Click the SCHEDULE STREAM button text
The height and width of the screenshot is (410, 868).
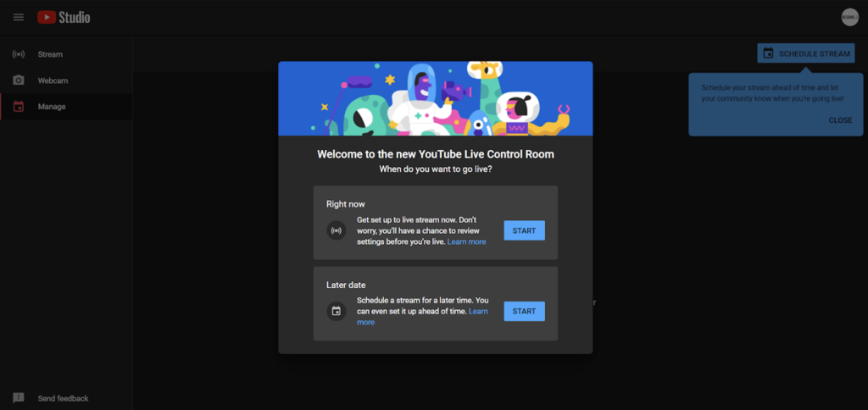(814, 53)
